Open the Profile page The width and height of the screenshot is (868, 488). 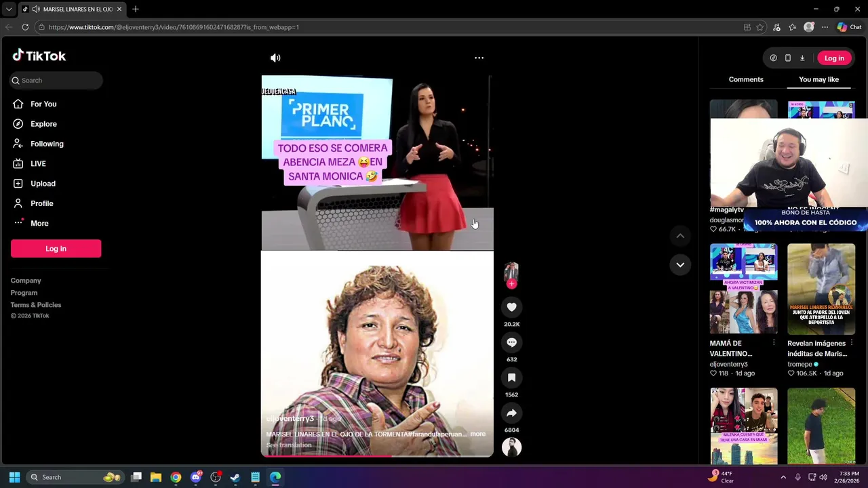[x=41, y=203]
